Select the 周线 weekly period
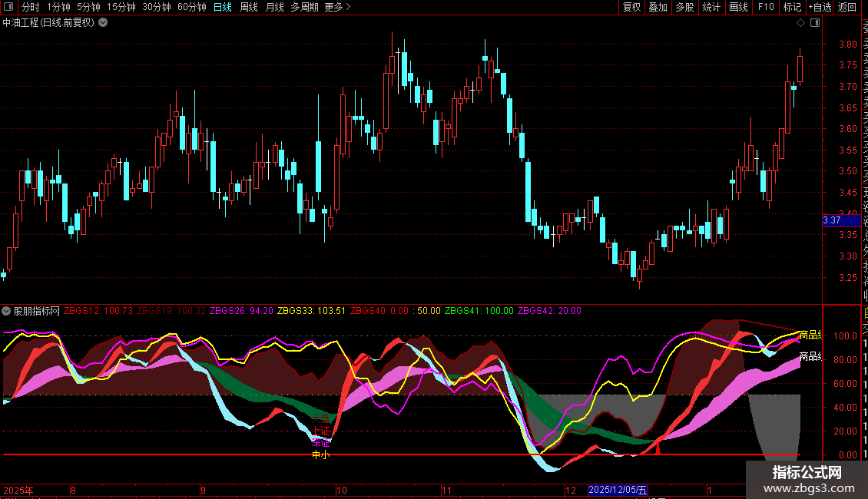The height and width of the screenshot is (499, 868). pos(249,7)
